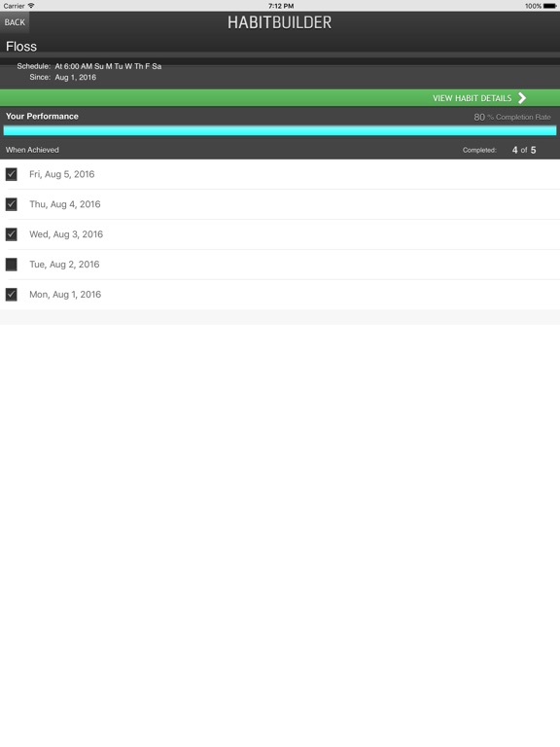This screenshot has height=747, width=560.
Task: Uncheck the Thu, Aug 4, 2016 checkbox
Action: (12, 204)
